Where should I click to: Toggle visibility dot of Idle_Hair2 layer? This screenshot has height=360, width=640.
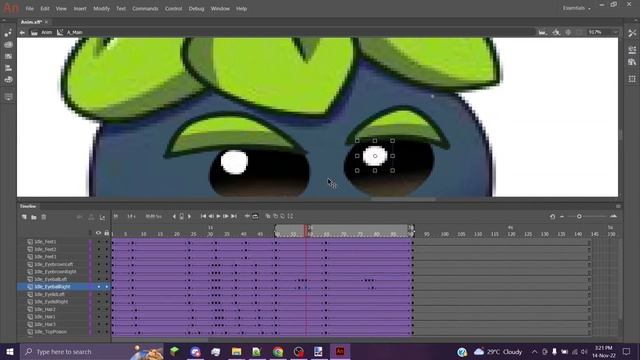(98, 309)
